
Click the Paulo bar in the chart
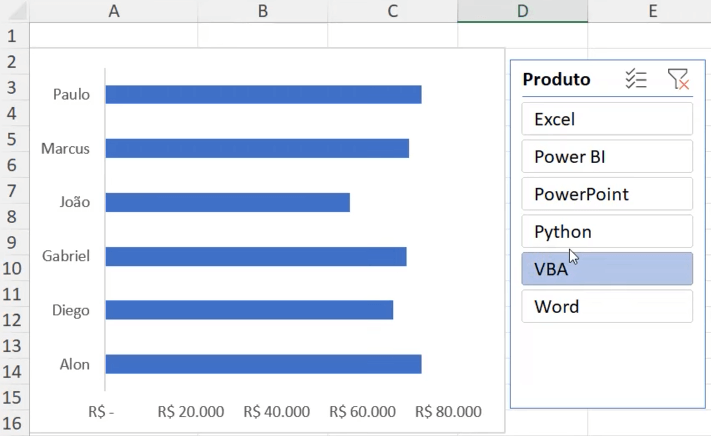click(x=263, y=94)
